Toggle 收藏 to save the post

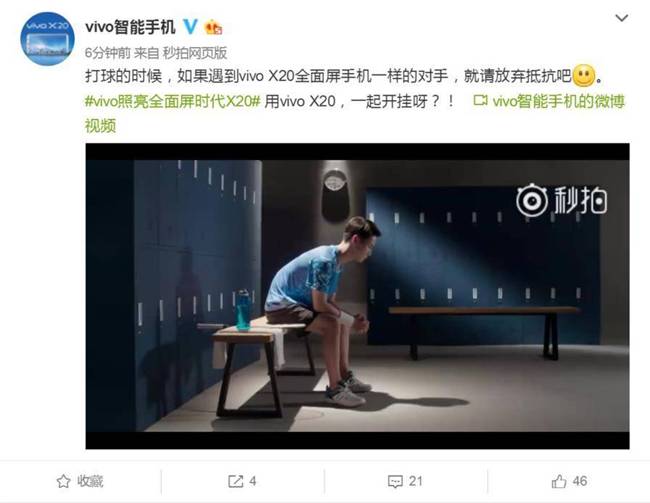point(90,481)
